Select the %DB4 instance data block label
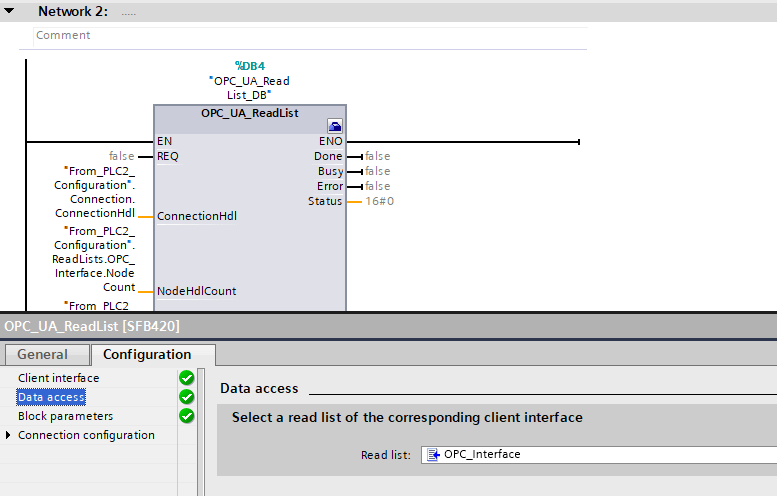The height and width of the screenshot is (496, 777). pyautogui.click(x=249, y=65)
